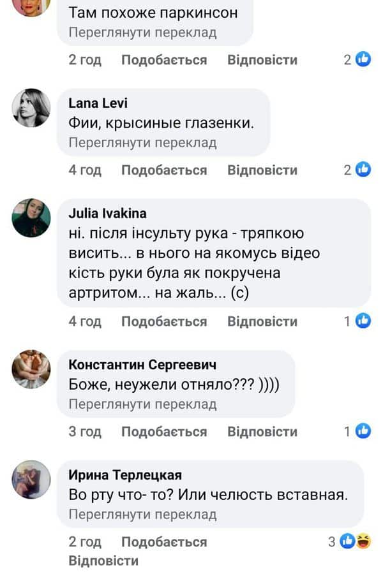Reply to Ирина Терлецкая's comment
The height and width of the screenshot is (588, 383).
click(103, 561)
